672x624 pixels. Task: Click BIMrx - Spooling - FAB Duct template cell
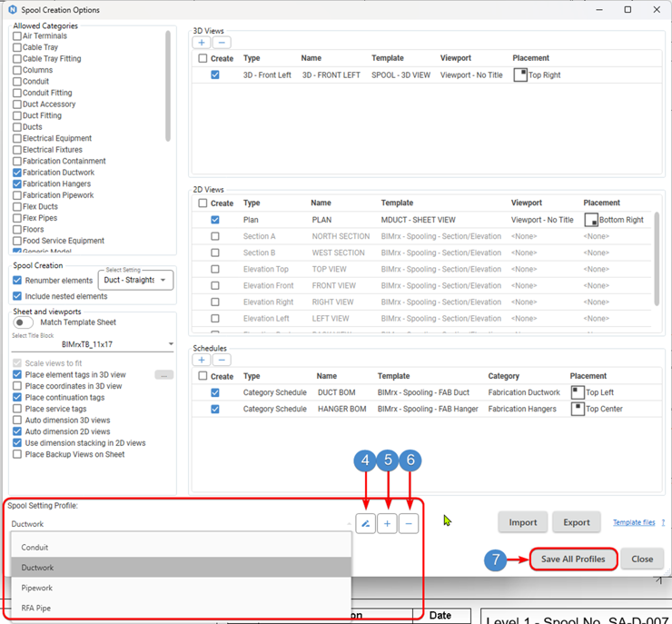tap(423, 392)
